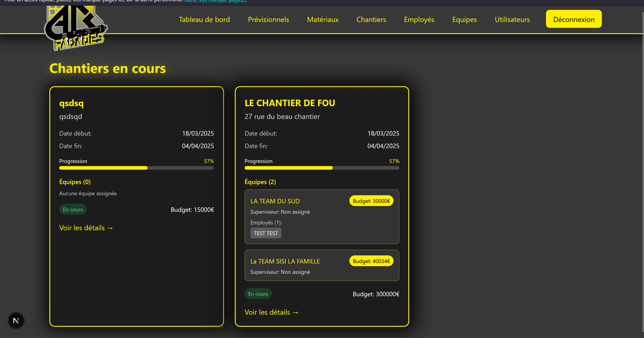Image resolution: width=644 pixels, height=338 pixels.
Task: Open the Matériaux menu item
Action: [x=323, y=19]
